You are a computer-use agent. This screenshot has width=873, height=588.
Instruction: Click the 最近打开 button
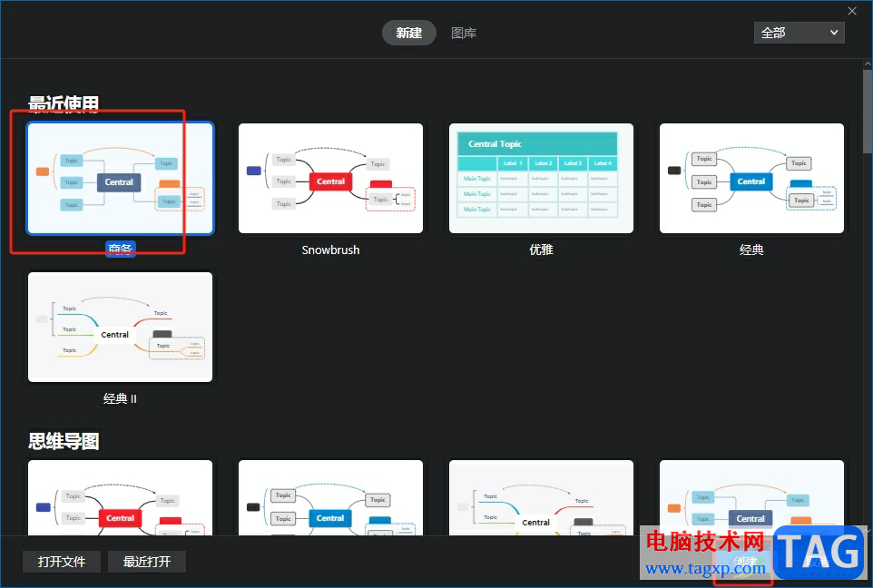pyautogui.click(x=147, y=562)
